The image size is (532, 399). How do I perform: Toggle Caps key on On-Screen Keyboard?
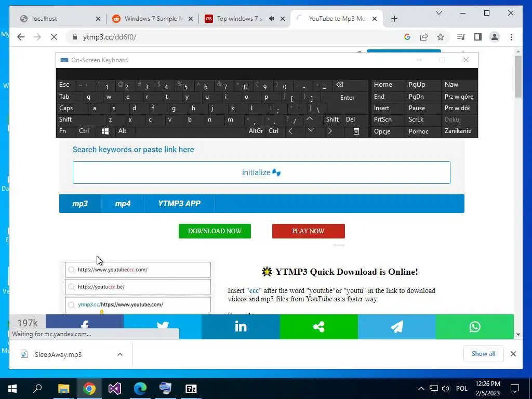[x=66, y=108]
